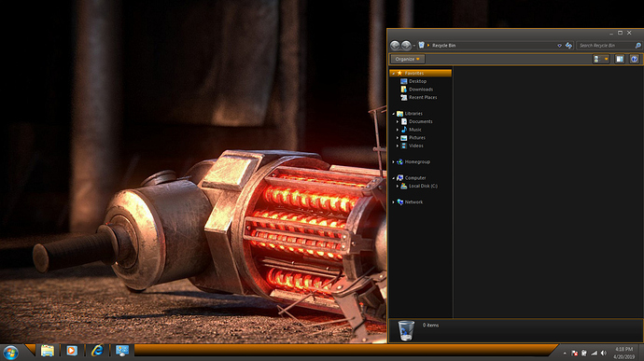The height and width of the screenshot is (361, 644).
Task: Open the address bar previous locations dropdown
Action: click(x=559, y=46)
